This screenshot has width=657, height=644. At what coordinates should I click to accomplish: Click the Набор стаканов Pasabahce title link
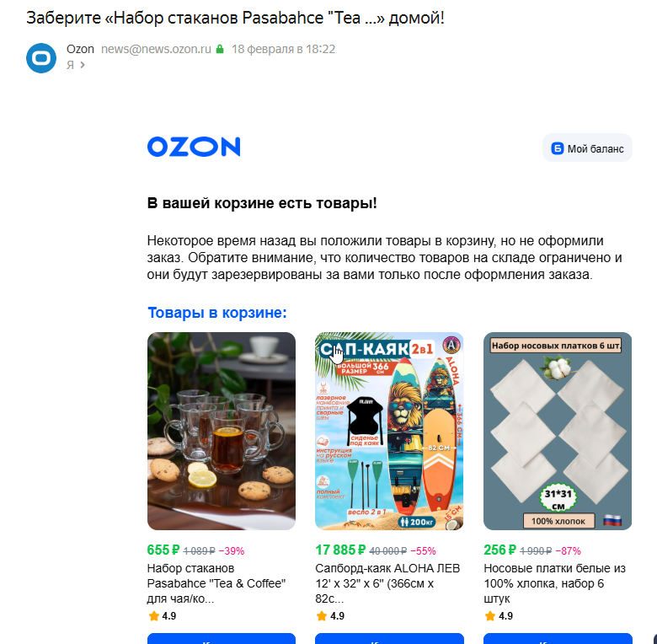(216, 583)
